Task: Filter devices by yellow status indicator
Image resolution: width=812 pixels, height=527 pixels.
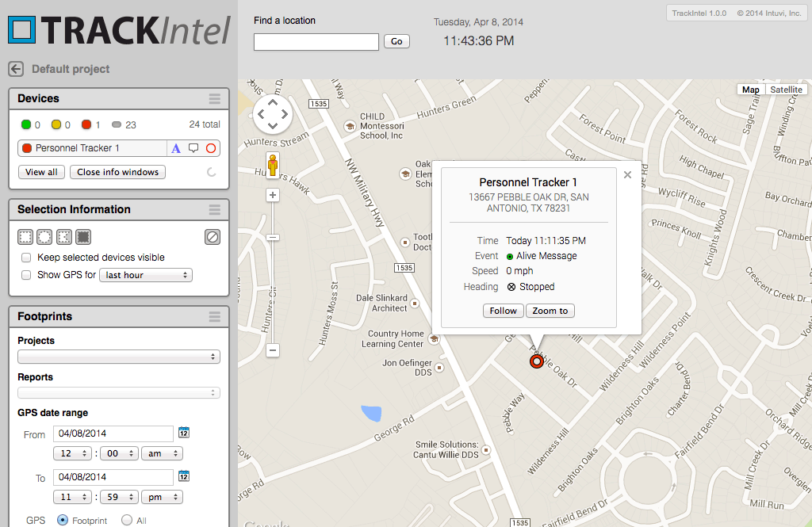Action: point(56,124)
